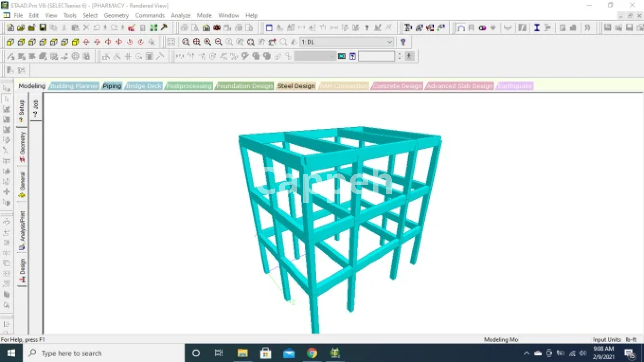Viewport: 644px width, 362px height.
Task: Show hidden system tray icons chevron
Action: pos(526,353)
